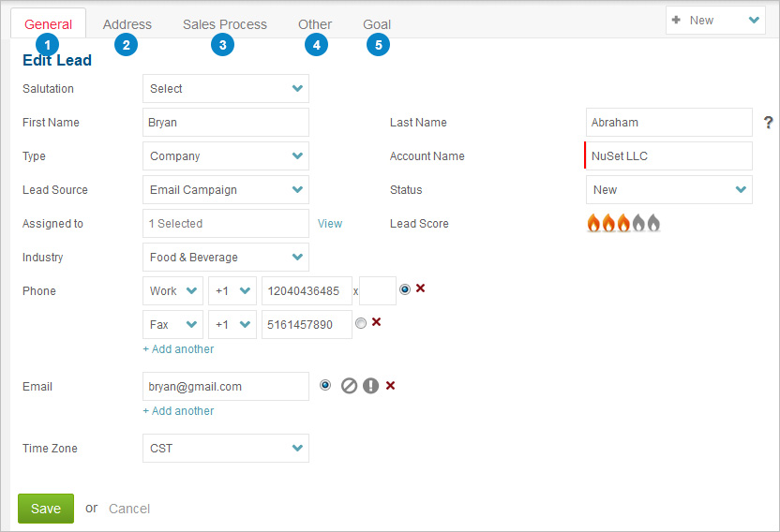The height and width of the screenshot is (532, 780).
Task: Open the Salutation dropdown
Action: click(226, 88)
